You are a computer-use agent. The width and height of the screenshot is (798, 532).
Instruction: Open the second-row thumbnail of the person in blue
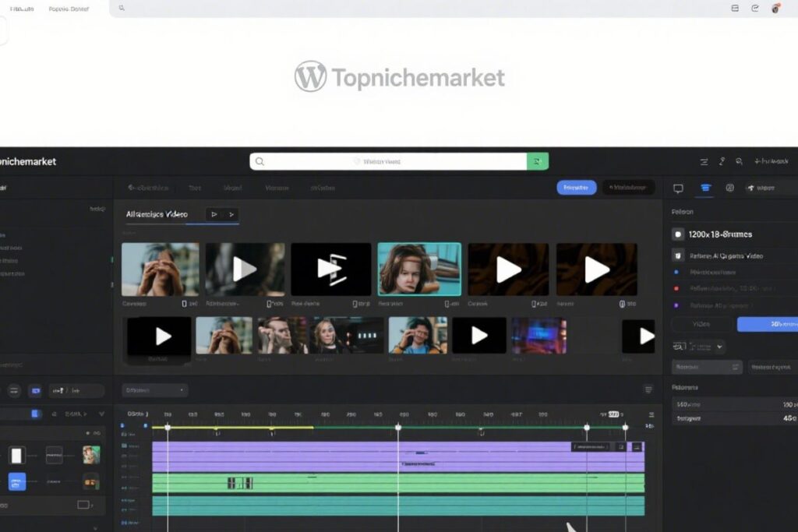tap(418, 336)
